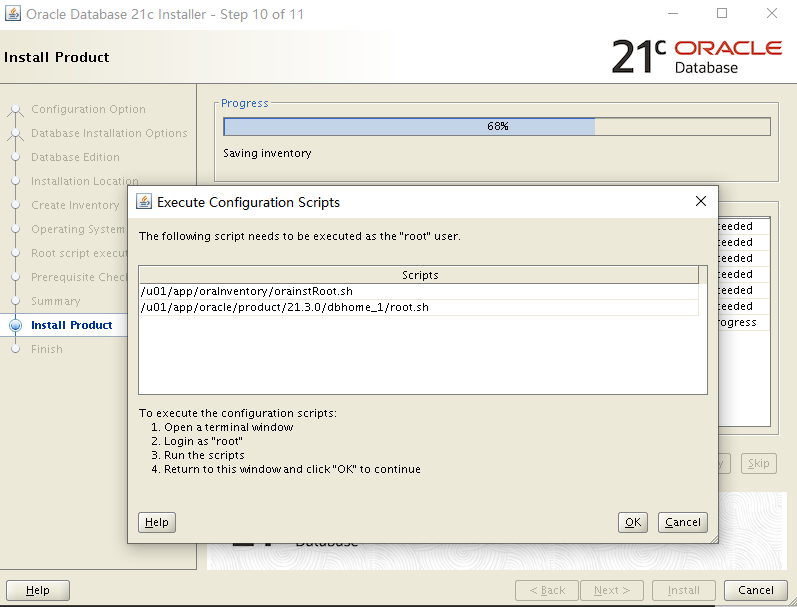Click the Configuration Option step node icon

(x=16, y=110)
